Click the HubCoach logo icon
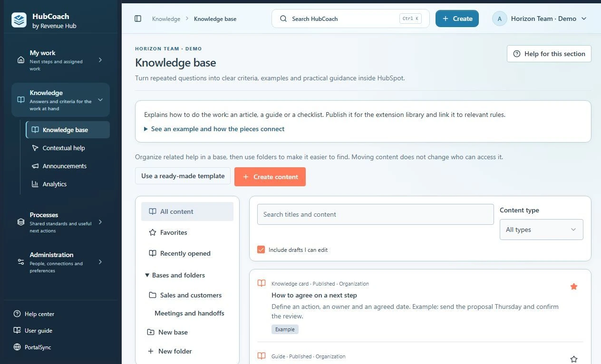 pyautogui.click(x=19, y=20)
